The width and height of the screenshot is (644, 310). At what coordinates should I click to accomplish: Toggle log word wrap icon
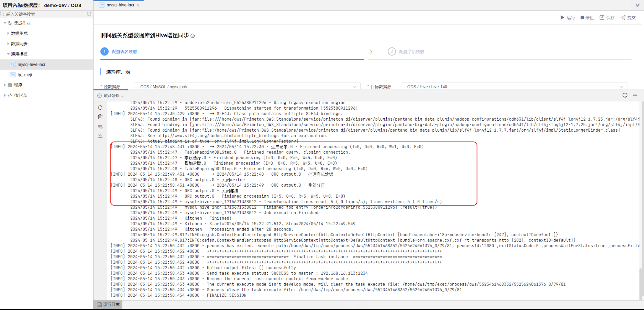pyautogui.click(x=100, y=127)
